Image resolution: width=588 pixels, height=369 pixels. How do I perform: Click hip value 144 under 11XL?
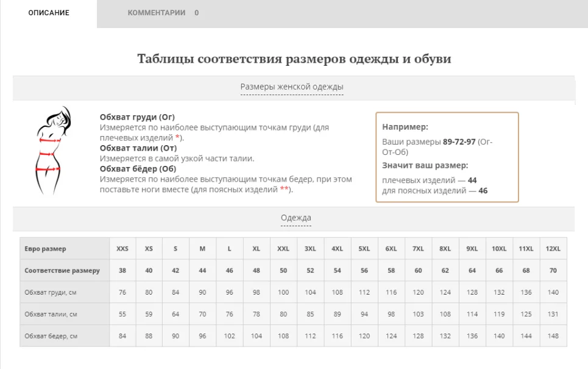[x=526, y=336]
